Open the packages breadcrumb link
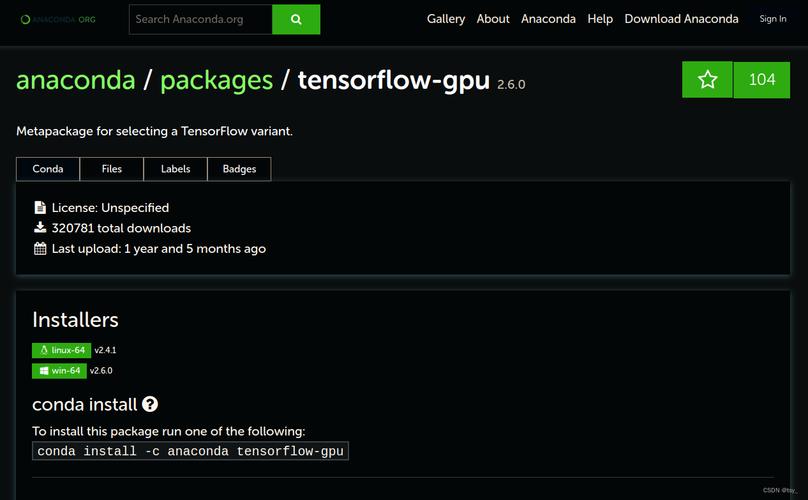 point(216,81)
